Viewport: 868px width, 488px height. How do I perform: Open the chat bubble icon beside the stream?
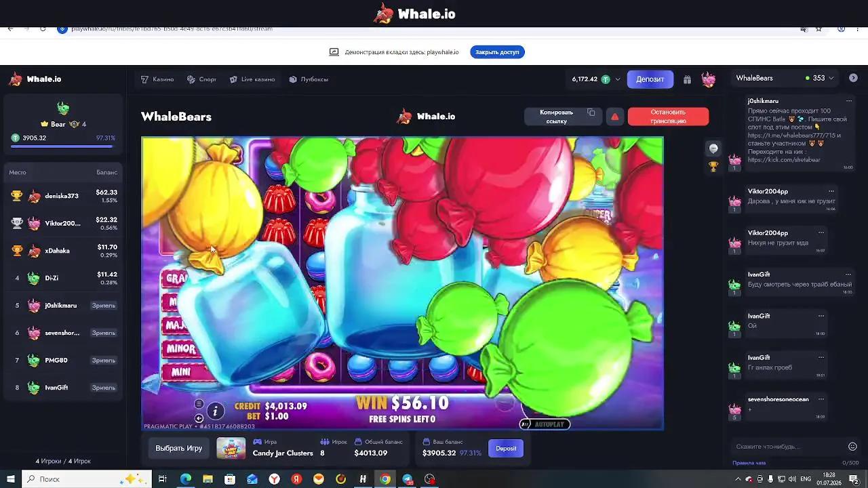click(x=713, y=148)
